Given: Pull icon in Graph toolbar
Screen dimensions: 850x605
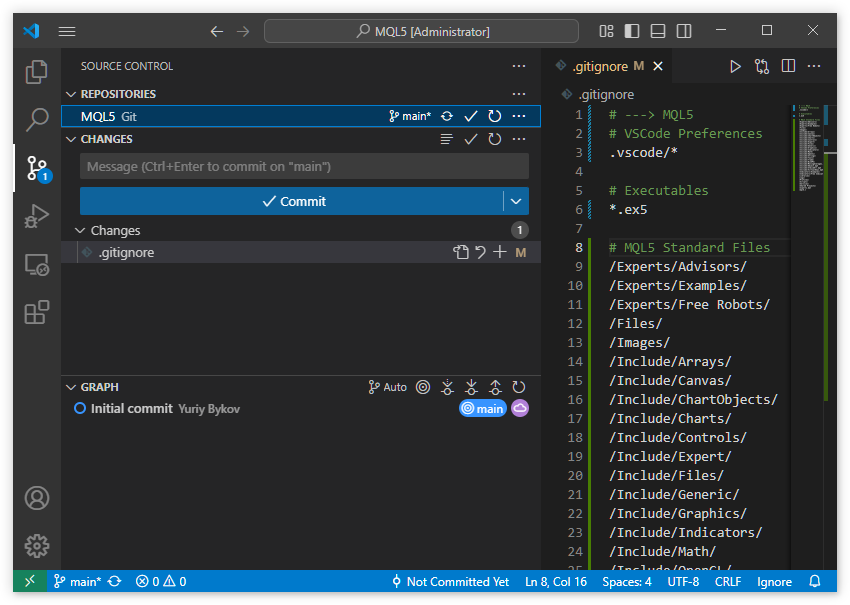Looking at the screenshot, I should [x=471, y=387].
